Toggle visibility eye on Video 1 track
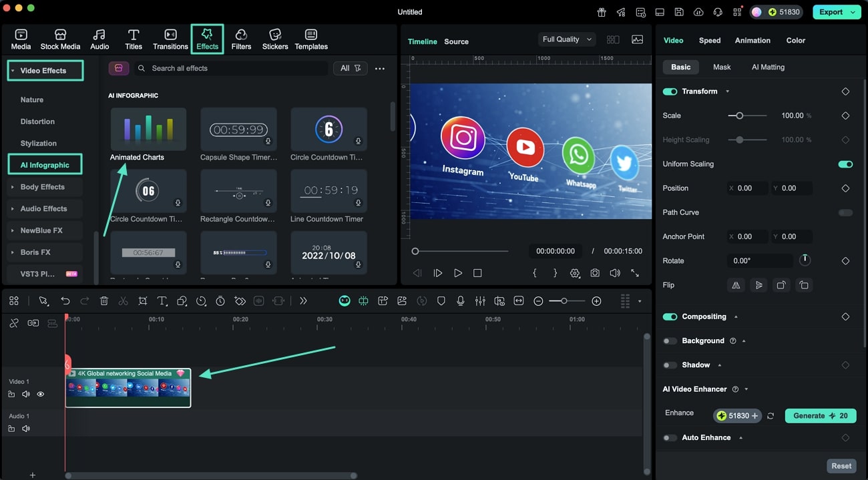The height and width of the screenshot is (480, 868). (x=41, y=394)
